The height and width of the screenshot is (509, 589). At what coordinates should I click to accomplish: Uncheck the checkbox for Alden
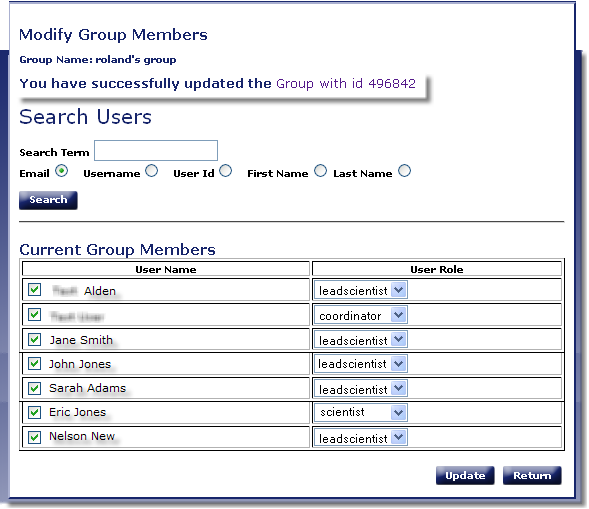(35, 290)
